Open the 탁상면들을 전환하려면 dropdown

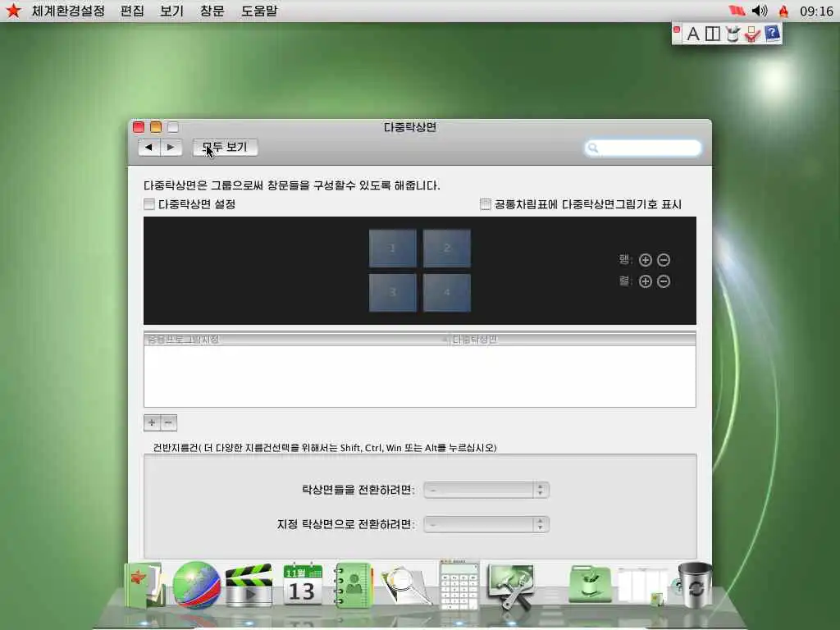point(486,490)
